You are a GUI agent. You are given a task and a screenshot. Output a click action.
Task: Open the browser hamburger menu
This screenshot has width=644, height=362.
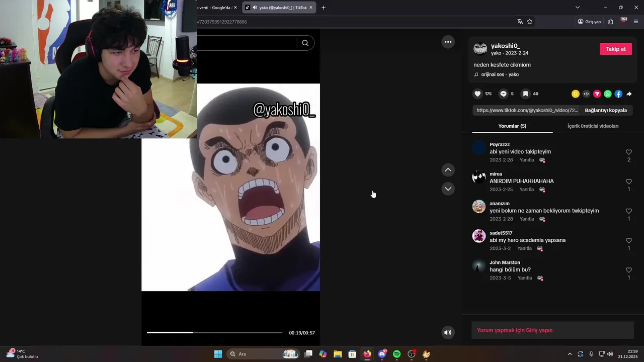[x=636, y=22]
